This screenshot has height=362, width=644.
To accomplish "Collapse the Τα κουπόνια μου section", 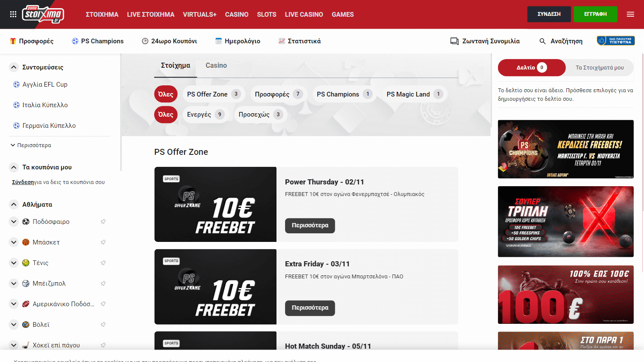I will coord(14,167).
